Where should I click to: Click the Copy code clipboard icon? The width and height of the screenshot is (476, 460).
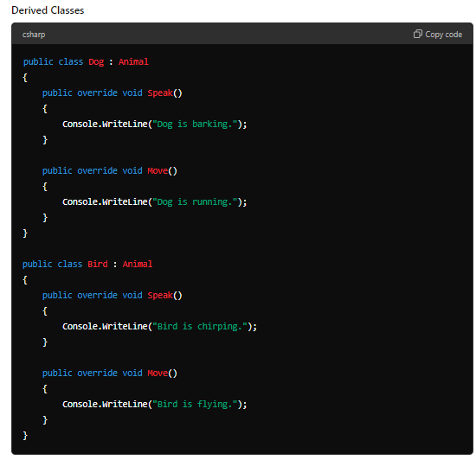[418, 34]
